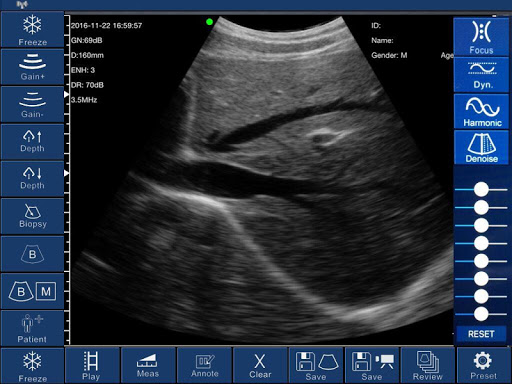Click the Play cine button

click(92, 365)
